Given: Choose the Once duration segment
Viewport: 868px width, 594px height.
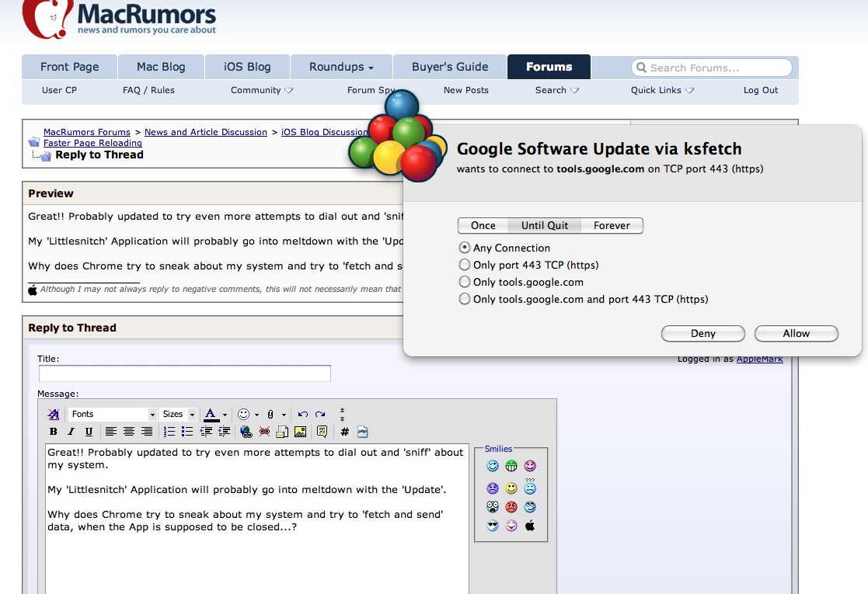Looking at the screenshot, I should 483,226.
